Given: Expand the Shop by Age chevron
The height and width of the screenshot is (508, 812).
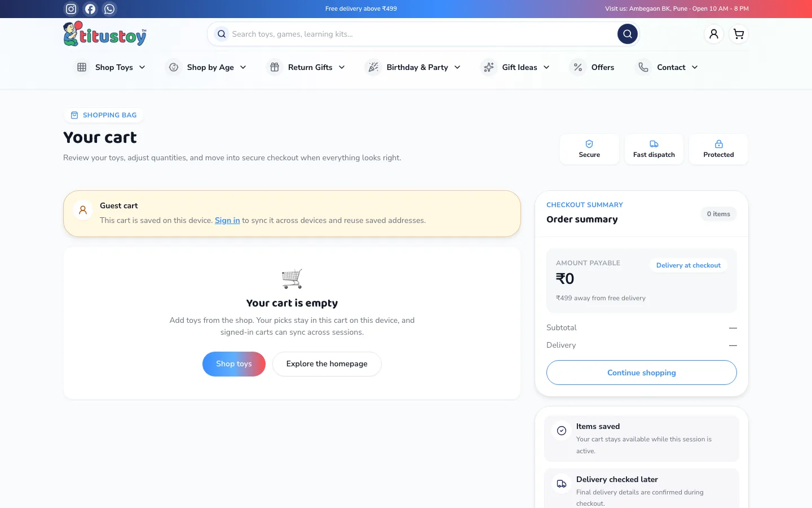Looking at the screenshot, I should click(243, 67).
